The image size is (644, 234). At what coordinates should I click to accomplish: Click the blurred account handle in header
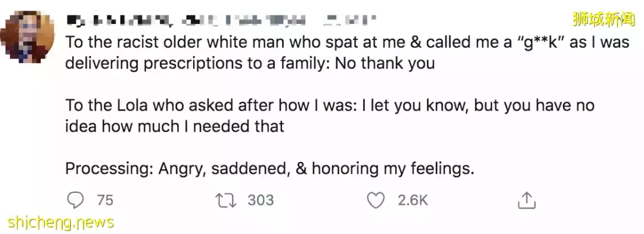coord(245,20)
